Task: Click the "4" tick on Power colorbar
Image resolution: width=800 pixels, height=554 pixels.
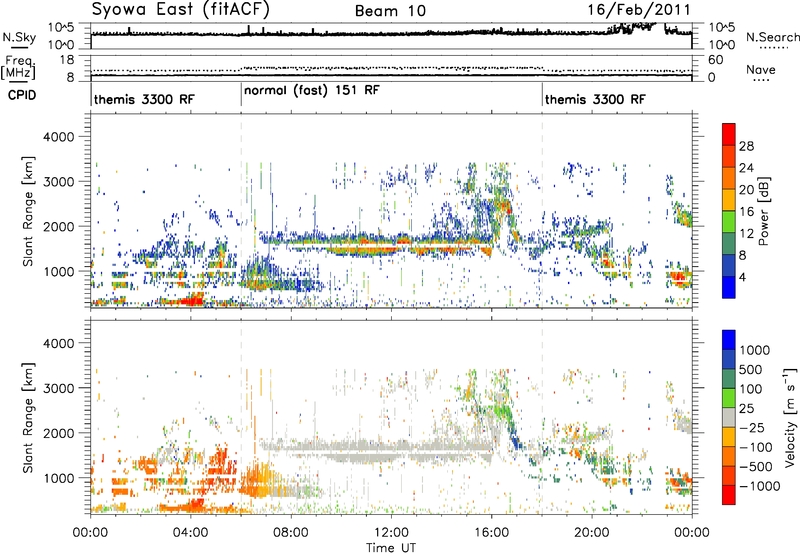Action: [x=742, y=277]
